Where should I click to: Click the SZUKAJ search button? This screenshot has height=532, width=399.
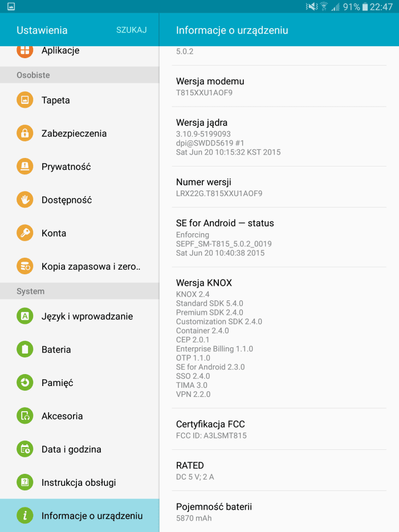coord(131,30)
